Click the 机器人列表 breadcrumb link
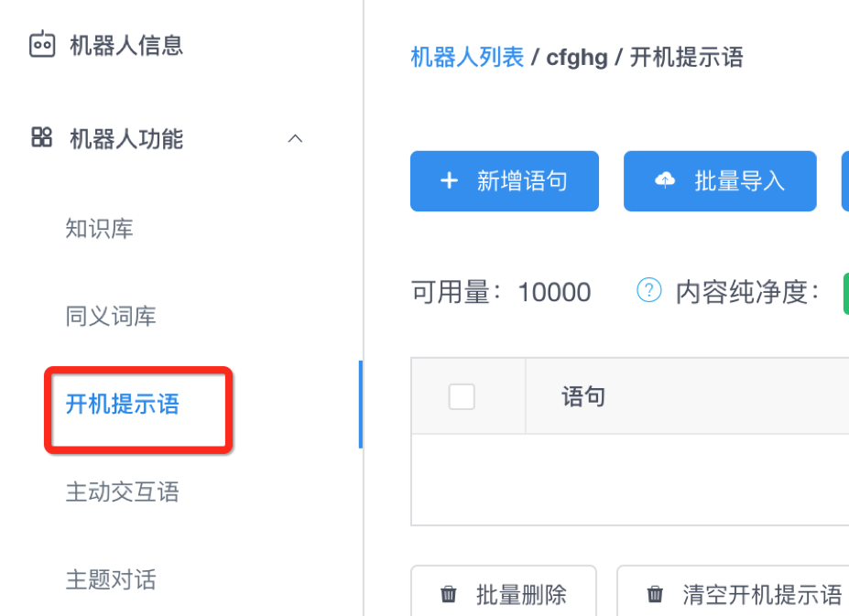This screenshot has width=849, height=616. pos(467,58)
